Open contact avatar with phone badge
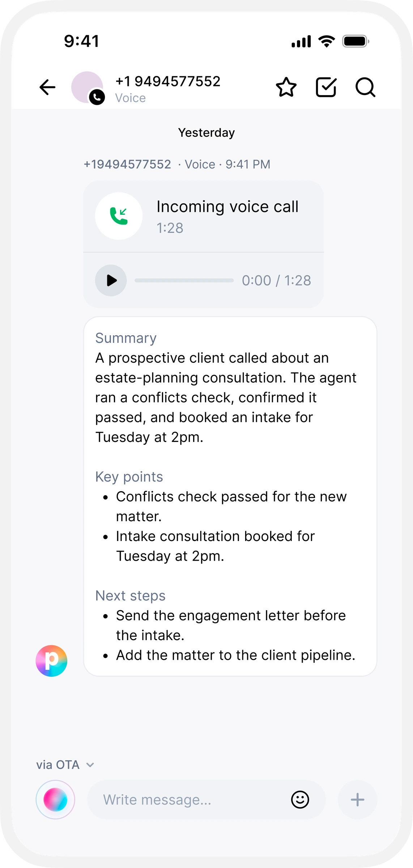 coord(88,88)
